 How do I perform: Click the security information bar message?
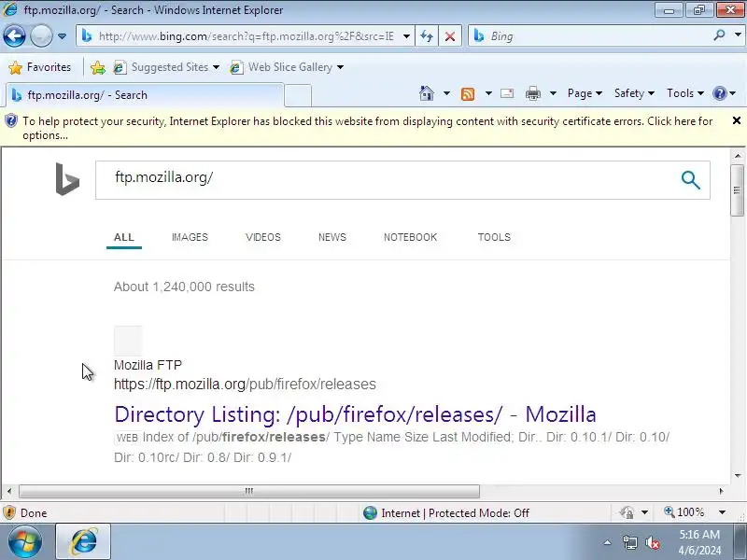pos(367,128)
